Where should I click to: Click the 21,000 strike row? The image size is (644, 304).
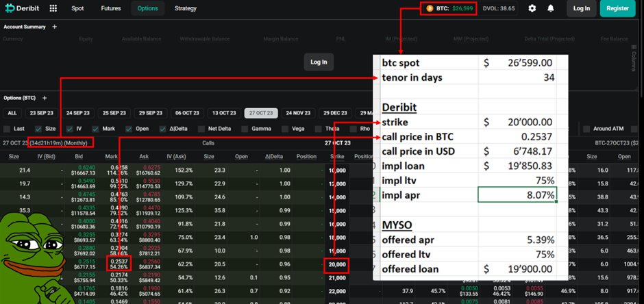click(337, 278)
